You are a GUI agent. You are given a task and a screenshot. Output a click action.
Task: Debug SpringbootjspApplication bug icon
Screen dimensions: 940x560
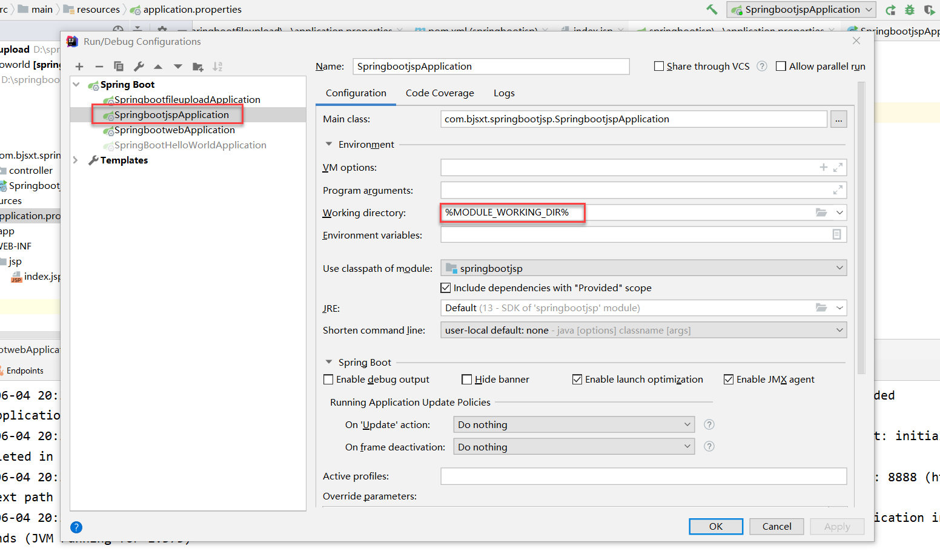pos(910,10)
